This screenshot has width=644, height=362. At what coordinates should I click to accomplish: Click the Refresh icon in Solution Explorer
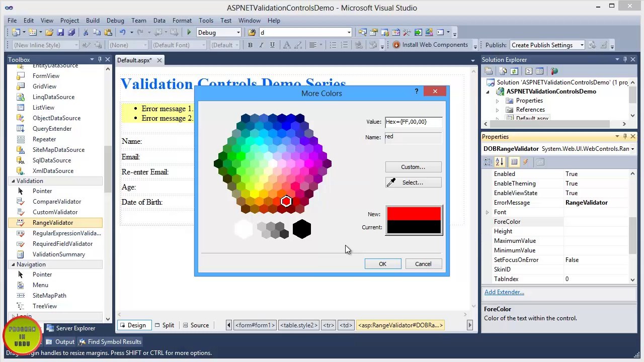[514, 71]
